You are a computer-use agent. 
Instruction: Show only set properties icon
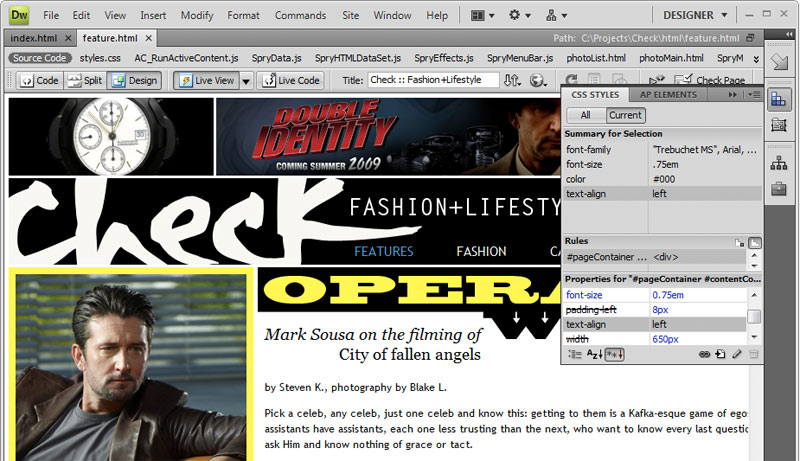[x=616, y=354]
